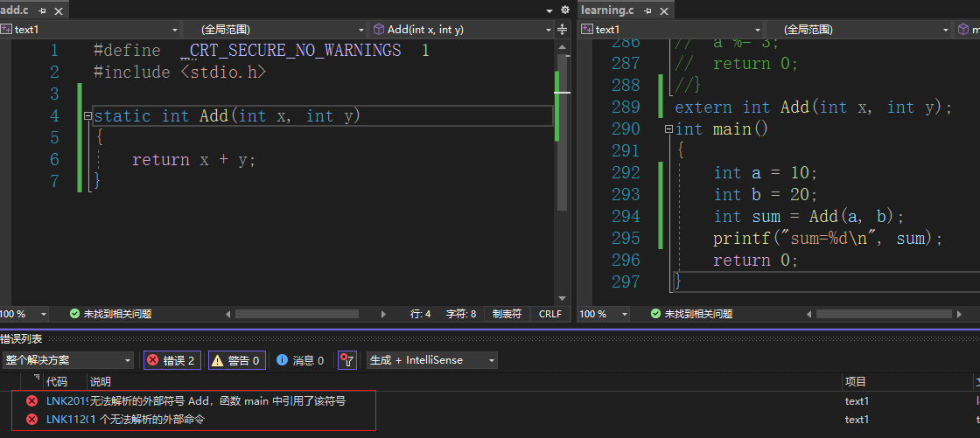The width and height of the screenshot is (980, 438).
Task: Click the CRLF line ending setting
Action: (550, 314)
